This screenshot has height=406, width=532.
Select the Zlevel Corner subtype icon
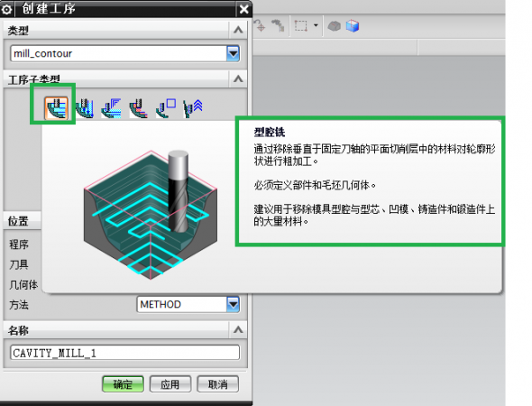point(193,108)
